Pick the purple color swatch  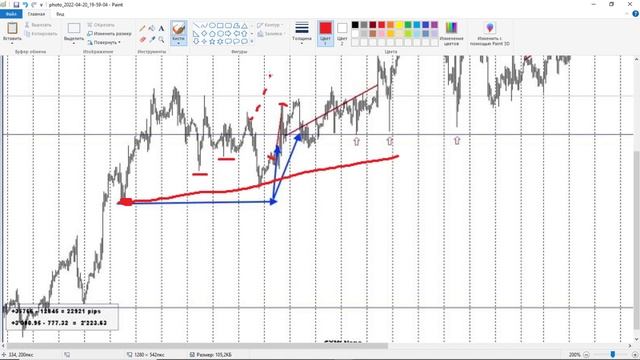[434, 25]
